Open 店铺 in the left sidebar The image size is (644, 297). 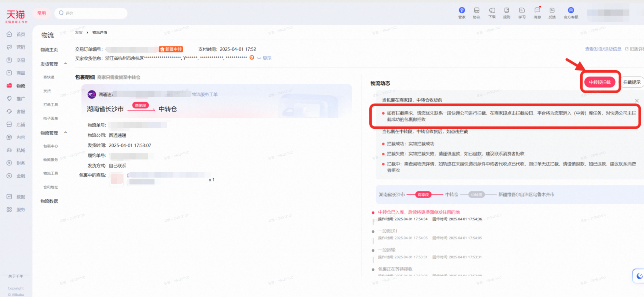click(16, 124)
